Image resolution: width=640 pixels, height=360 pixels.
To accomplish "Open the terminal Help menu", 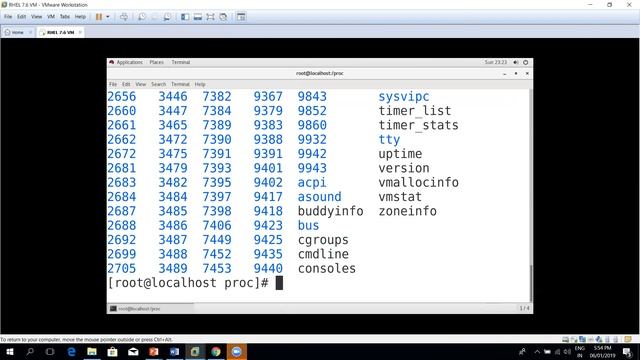I will point(200,84).
